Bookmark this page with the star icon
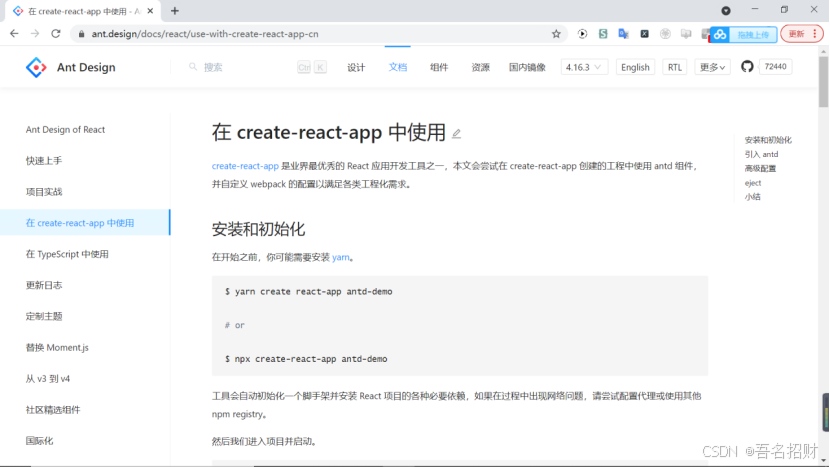The height and width of the screenshot is (467, 830). point(556,34)
